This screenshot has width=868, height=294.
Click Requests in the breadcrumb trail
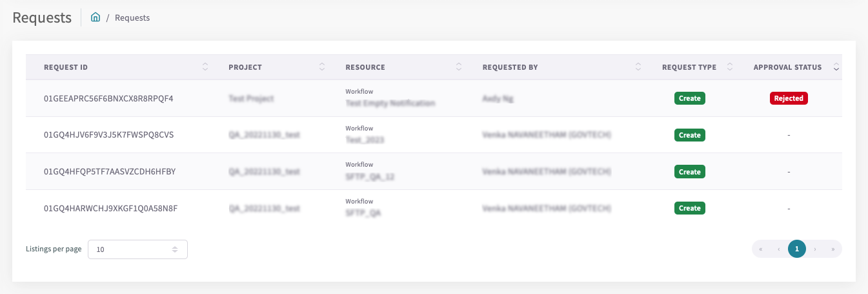132,18
